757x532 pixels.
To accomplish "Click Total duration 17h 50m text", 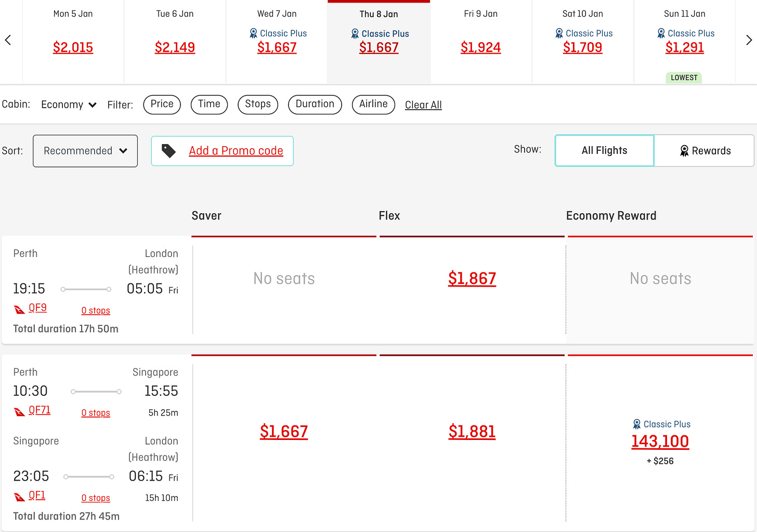I will [x=66, y=329].
